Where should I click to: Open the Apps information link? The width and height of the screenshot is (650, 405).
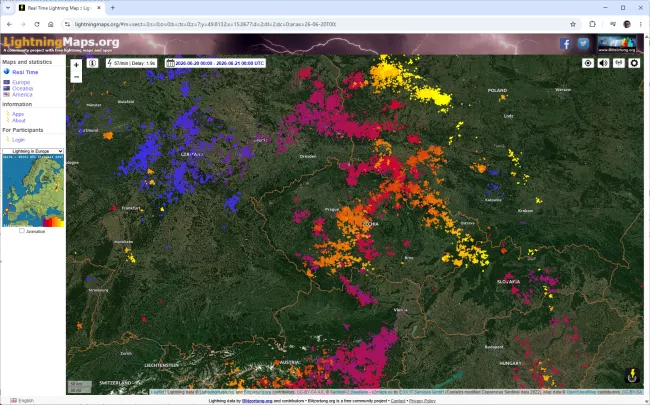(x=18, y=114)
